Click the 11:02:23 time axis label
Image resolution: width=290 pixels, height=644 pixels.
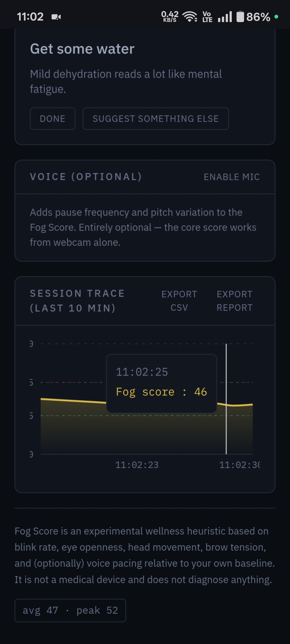tap(137, 465)
